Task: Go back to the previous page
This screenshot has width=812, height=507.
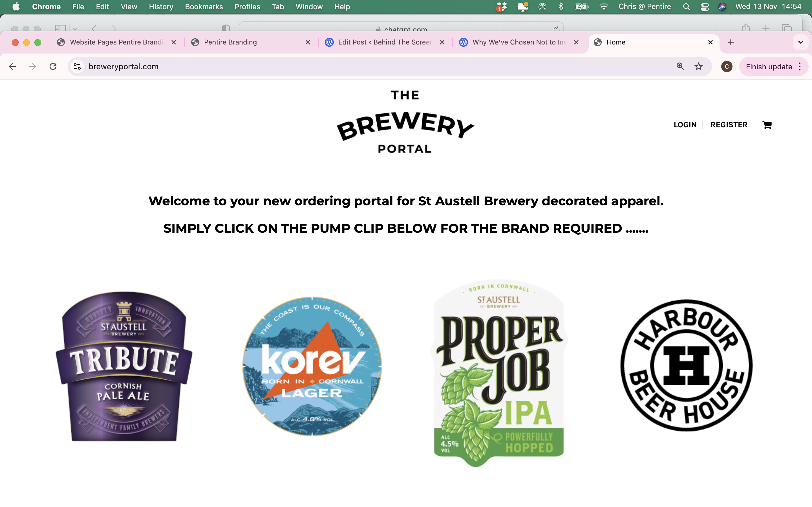Action: point(12,67)
